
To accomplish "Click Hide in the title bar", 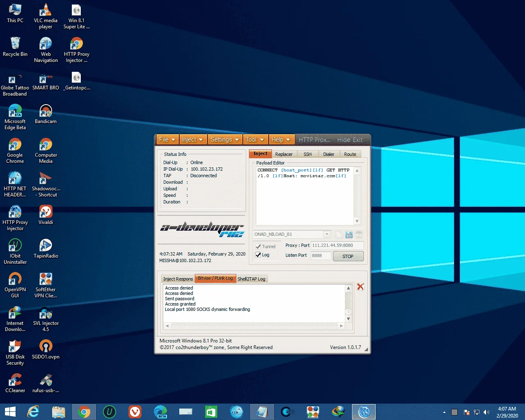I will point(344,140).
